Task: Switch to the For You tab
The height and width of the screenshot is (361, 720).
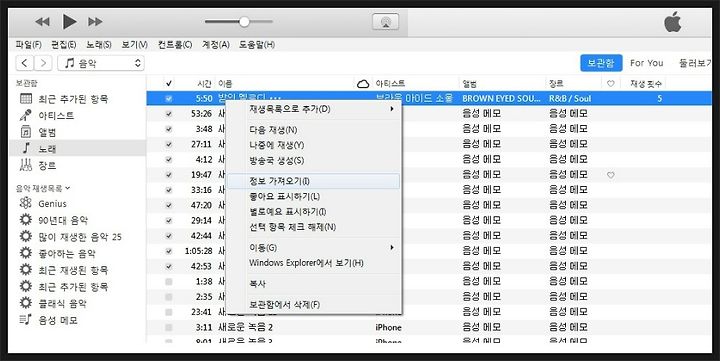Action: (647, 63)
